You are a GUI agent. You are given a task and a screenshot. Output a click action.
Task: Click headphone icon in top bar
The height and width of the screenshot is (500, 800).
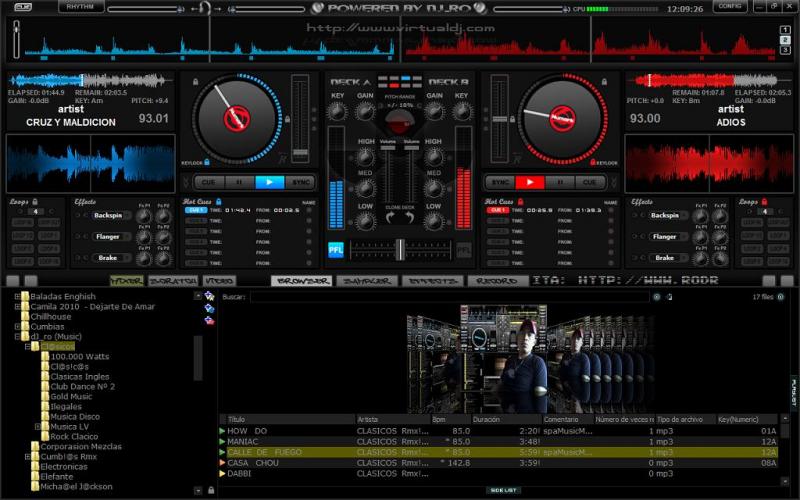point(205,8)
